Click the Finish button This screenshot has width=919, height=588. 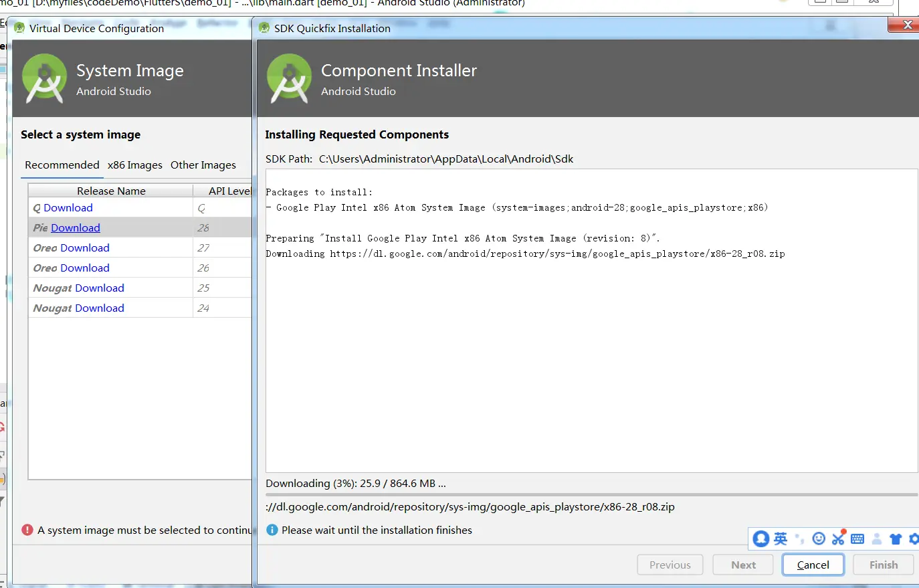tap(884, 565)
